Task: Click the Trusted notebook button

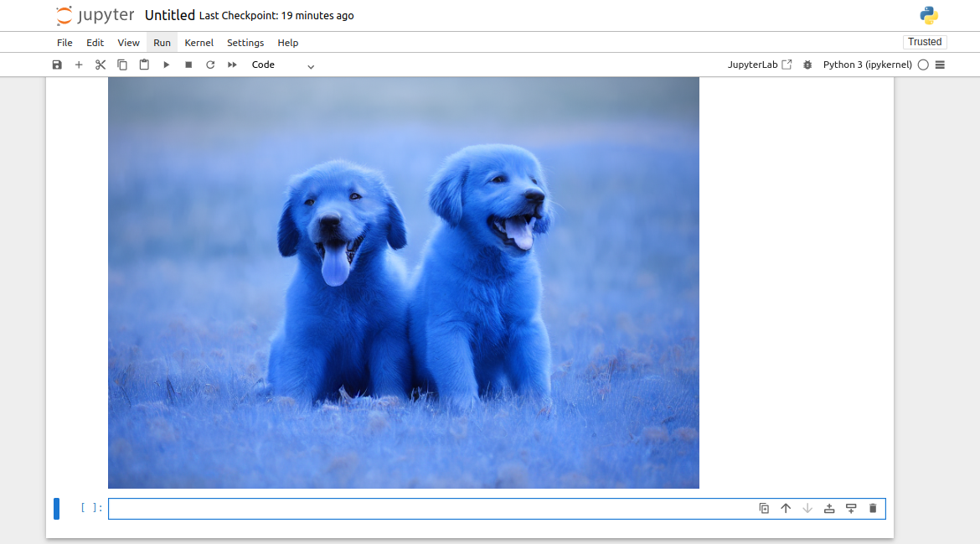Action: point(925,42)
